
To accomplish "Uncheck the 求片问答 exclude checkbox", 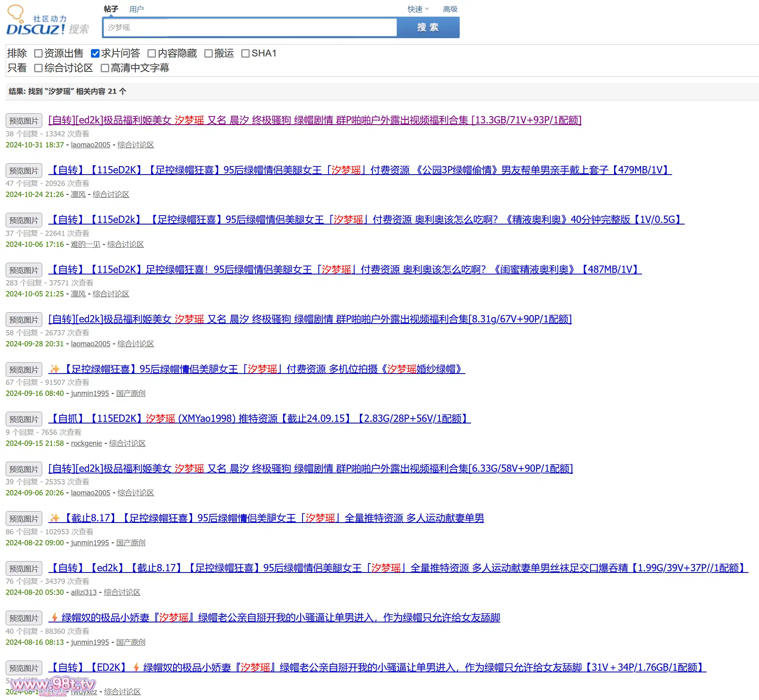I will (95, 53).
